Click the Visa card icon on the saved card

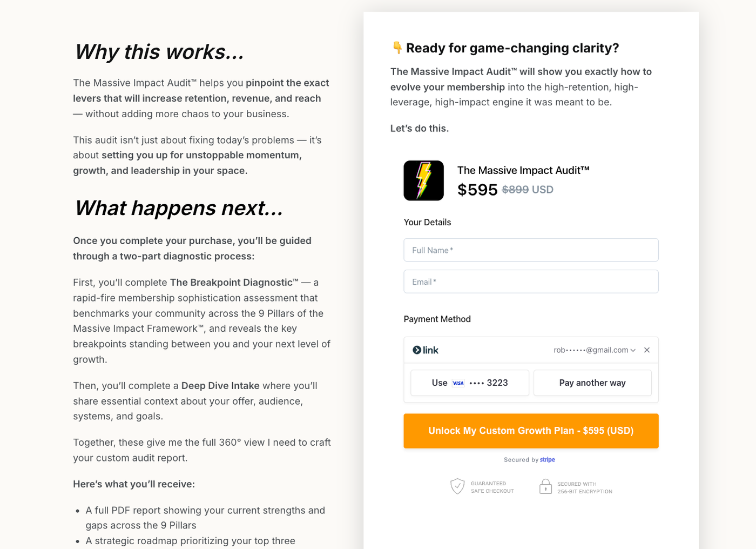coord(458,383)
